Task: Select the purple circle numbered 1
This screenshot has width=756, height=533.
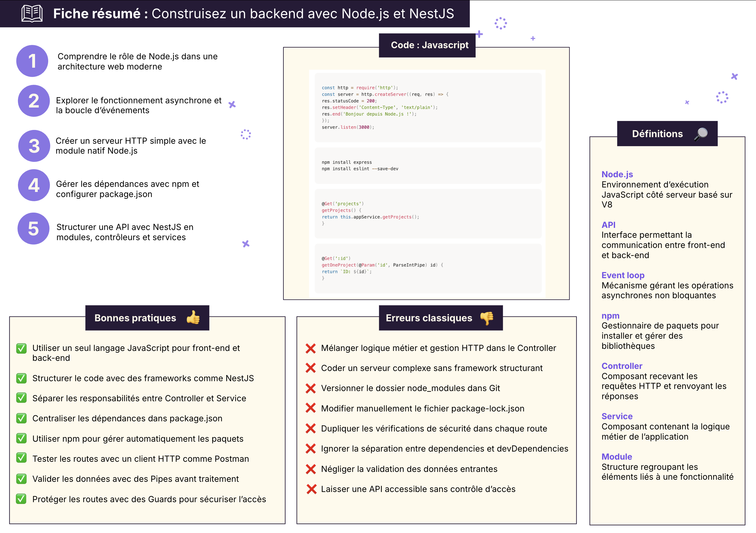Action: click(32, 61)
